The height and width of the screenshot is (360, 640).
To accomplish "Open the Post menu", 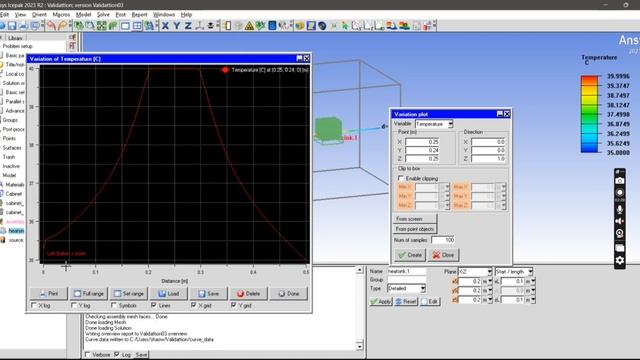I will [120, 14].
